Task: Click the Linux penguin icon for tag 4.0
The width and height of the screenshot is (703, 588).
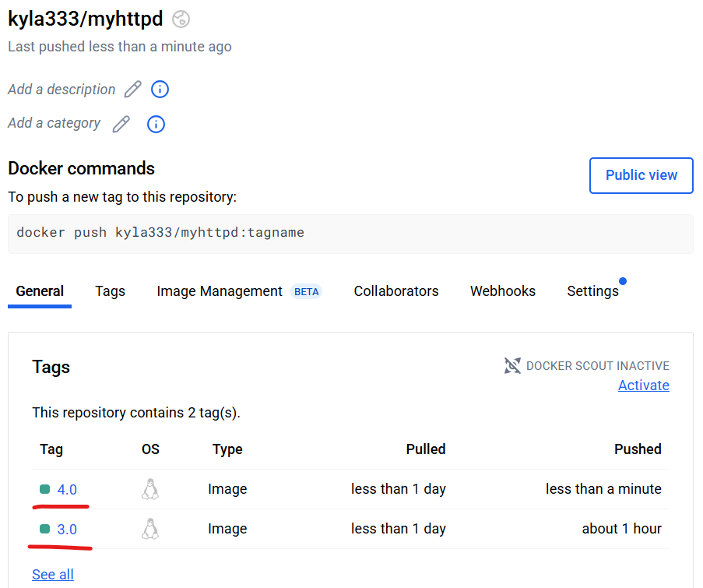Action: (150, 489)
